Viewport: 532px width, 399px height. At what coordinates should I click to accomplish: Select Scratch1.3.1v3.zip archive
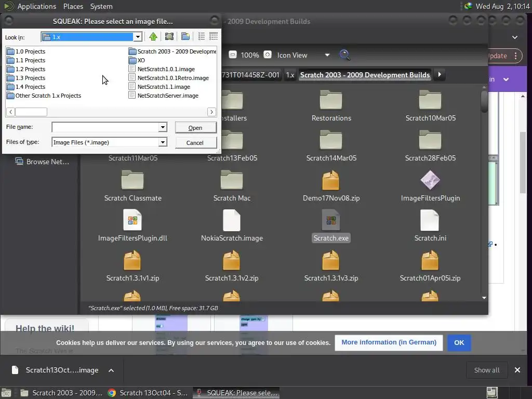[331, 267]
